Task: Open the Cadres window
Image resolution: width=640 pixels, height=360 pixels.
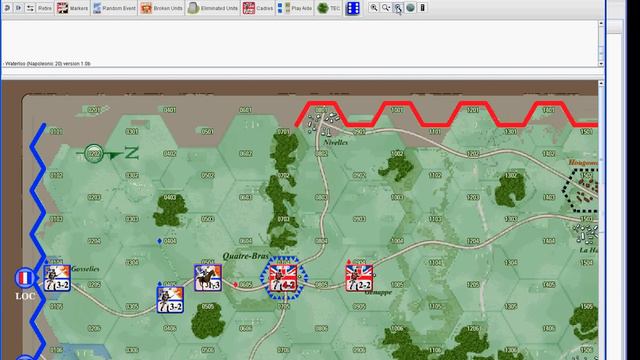Action: (x=258, y=8)
